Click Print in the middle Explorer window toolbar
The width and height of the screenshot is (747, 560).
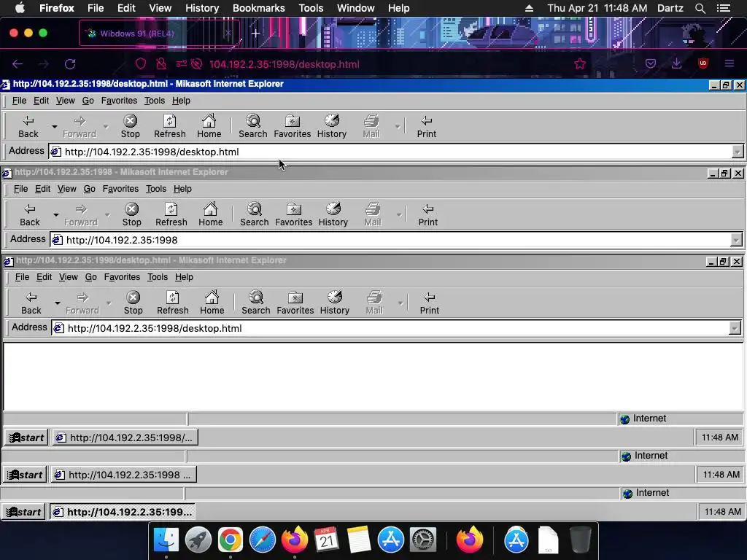coord(427,215)
